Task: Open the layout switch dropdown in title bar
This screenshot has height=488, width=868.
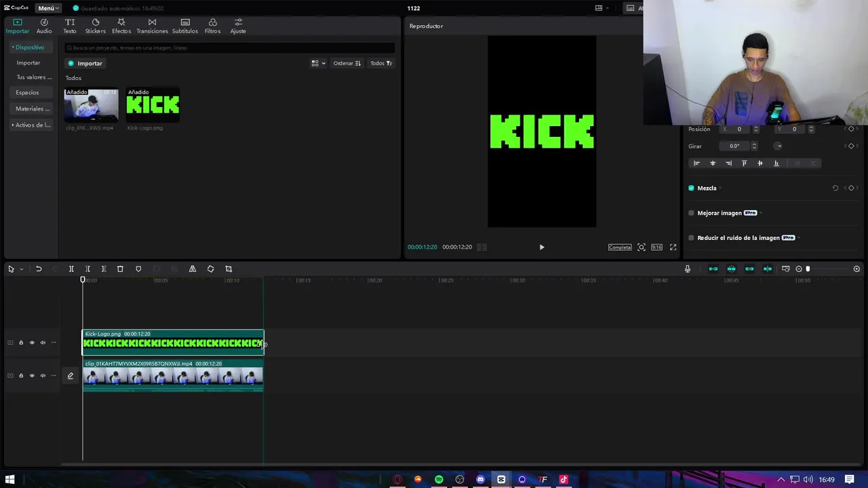Action: [x=601, y=8]
